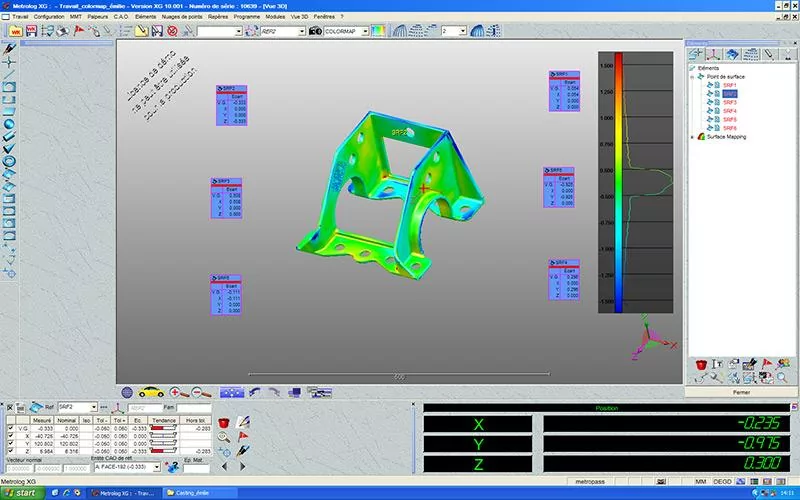Click the Fermer button
This screenshot has width=800, height=500.
click(x=740, y=392)
